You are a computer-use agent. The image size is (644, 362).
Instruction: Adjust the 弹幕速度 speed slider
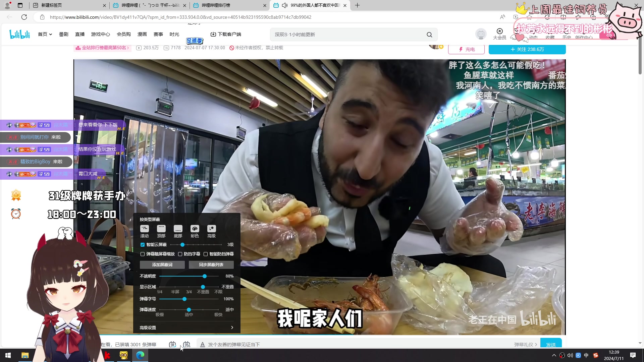pos(189,310)
